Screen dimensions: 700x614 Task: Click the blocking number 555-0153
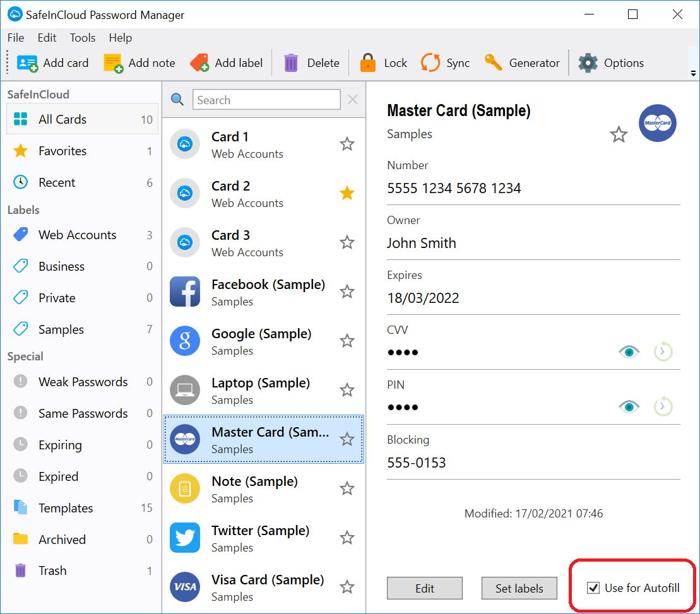pos(417,463)
